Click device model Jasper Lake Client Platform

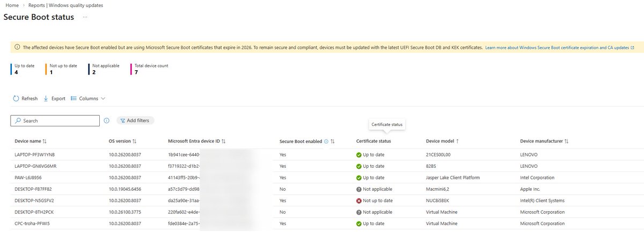453,177
